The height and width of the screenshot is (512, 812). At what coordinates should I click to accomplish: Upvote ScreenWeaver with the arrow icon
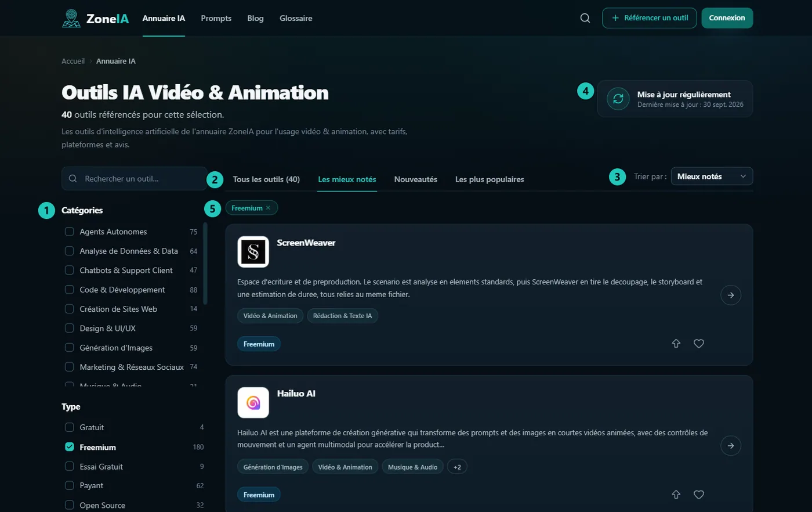[x=676, y=344]
